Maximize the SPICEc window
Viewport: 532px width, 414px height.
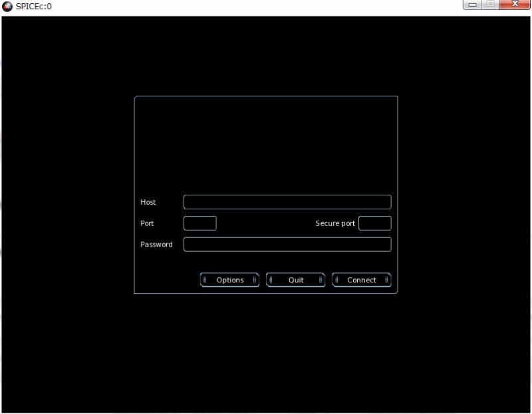[x=491, y=5]
